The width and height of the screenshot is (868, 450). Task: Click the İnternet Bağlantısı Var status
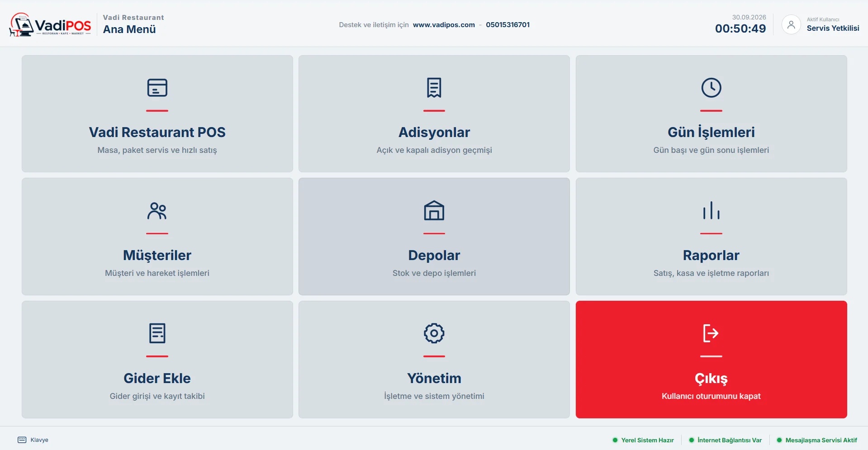pos(725,440)
